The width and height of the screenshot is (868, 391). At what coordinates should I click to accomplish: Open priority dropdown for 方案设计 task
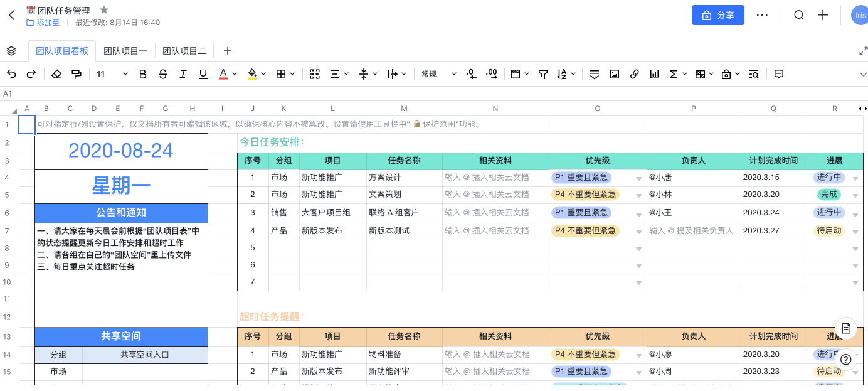pyautogui.click(x=639, y=179)
